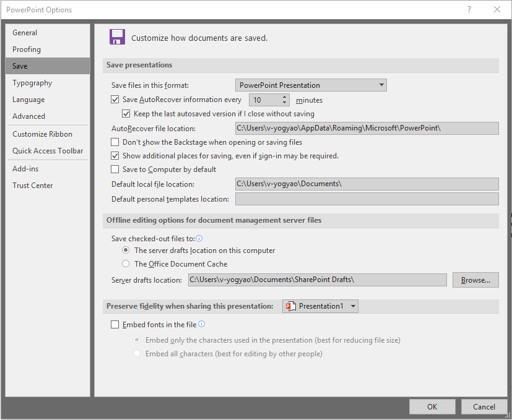Toggle Save AutoRecover information checkbox
The image size is (512, 420).
point(115,99)
